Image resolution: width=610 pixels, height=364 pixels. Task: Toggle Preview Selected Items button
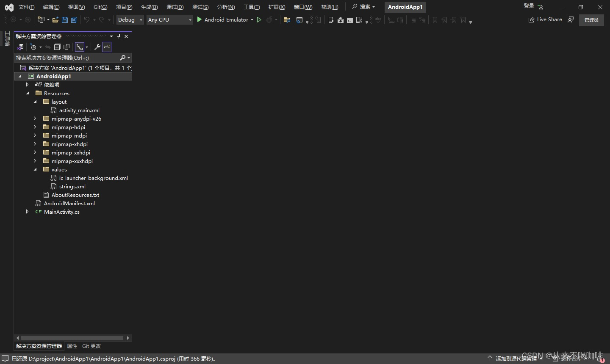107,47
